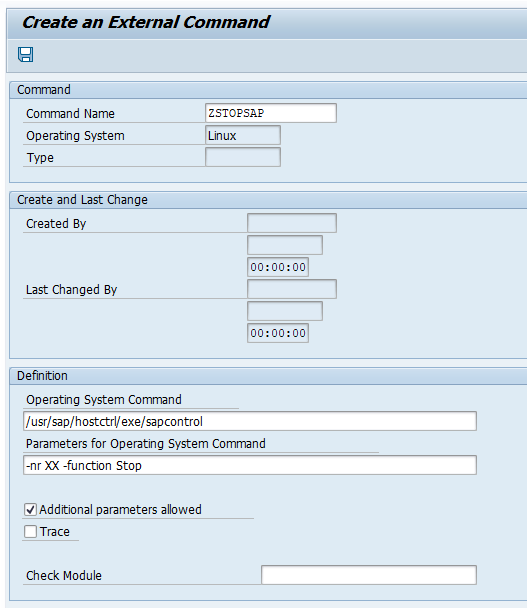
Task: Click the Command Name field with ZSTOPSAP
Action: tap(271, 113)
